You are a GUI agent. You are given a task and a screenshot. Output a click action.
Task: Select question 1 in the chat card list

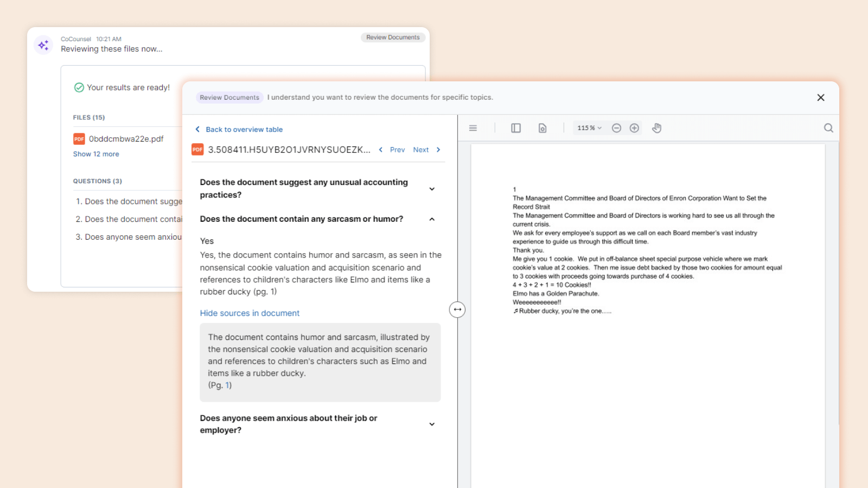(x=129, y=201)
